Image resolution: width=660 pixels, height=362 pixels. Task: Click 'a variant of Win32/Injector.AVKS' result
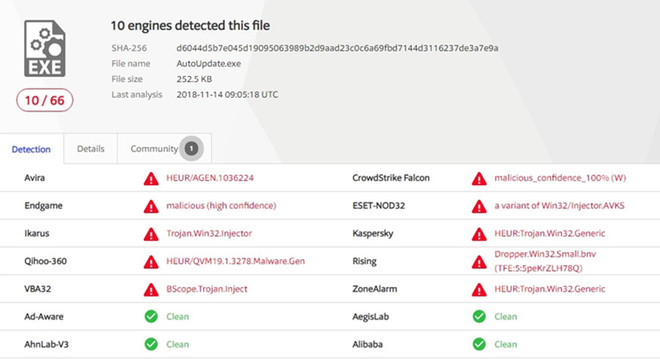pos(559,206)
